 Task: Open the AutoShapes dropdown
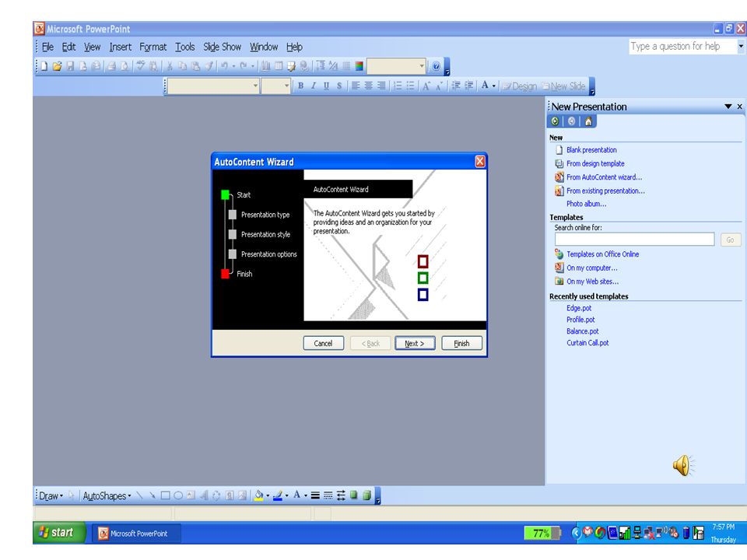[x=107, y=495]
